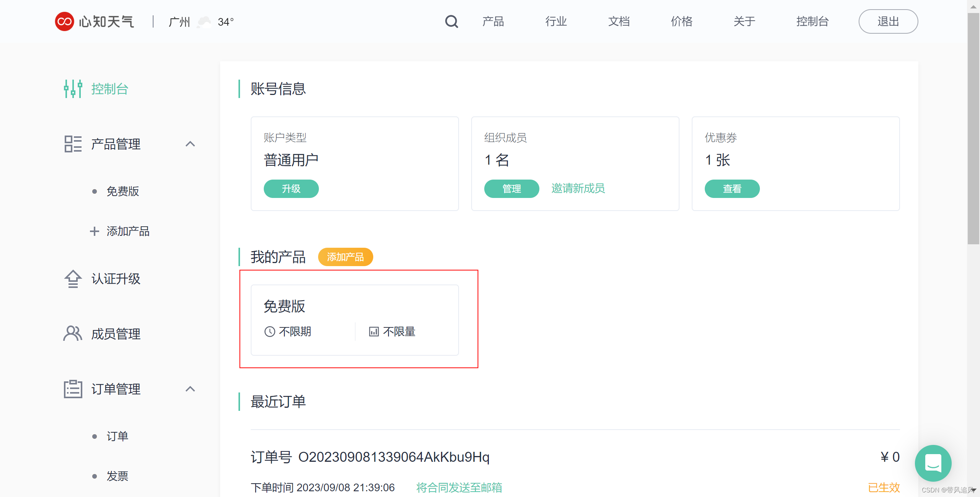The image size is (980, 497).
Task: Click the weather cloud icon beside 广州
Action: tap(204, 22)
